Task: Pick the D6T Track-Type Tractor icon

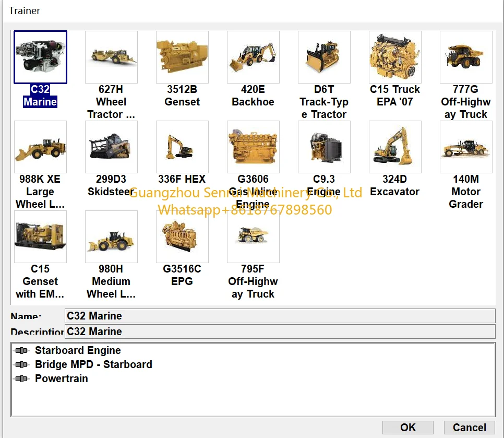Action: (x=324, y=57)
